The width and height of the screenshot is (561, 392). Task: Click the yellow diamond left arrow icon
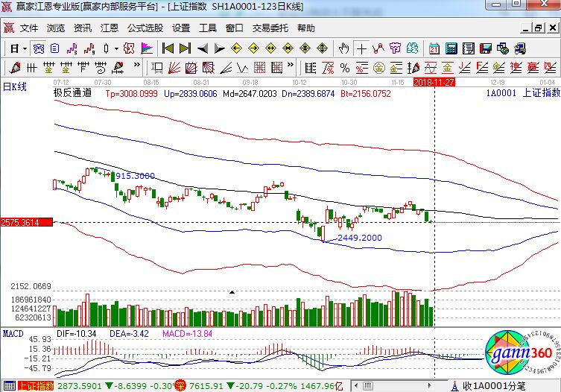[x=237, y=48]
